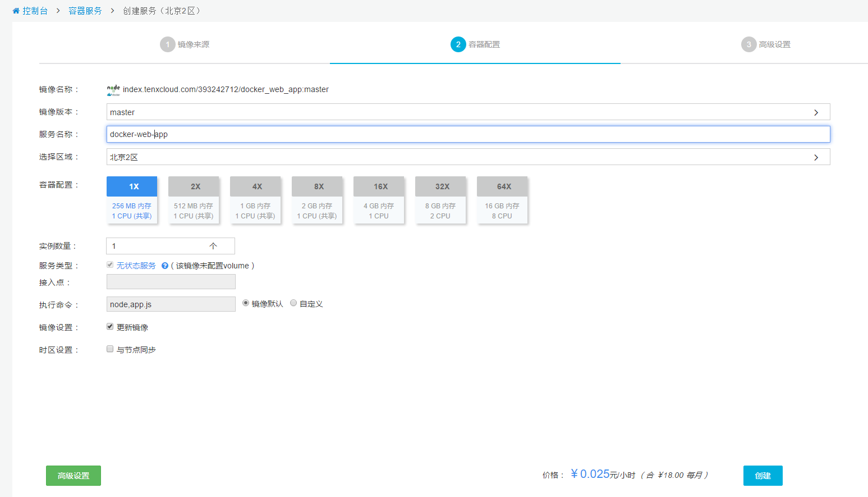Expand the 镜像版本 chevron arrow
868x497 pixels.
click(816, 112)
